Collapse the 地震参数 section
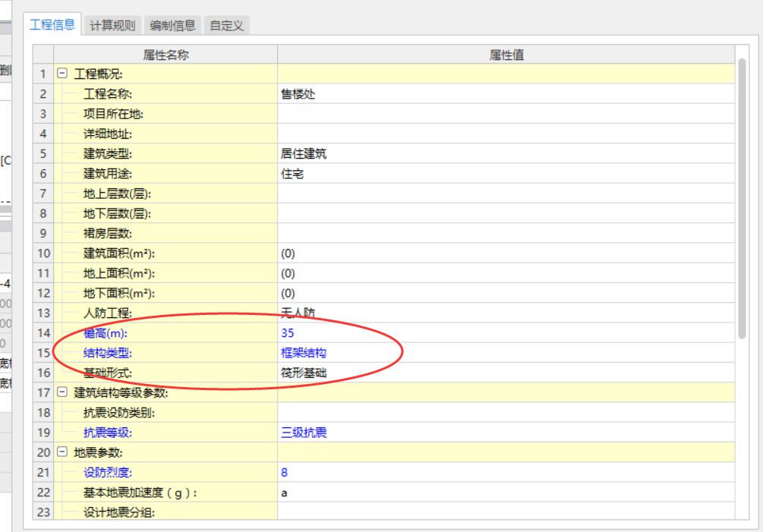The width and height of the screenshot is (763, 532). [x=61, y=452]
